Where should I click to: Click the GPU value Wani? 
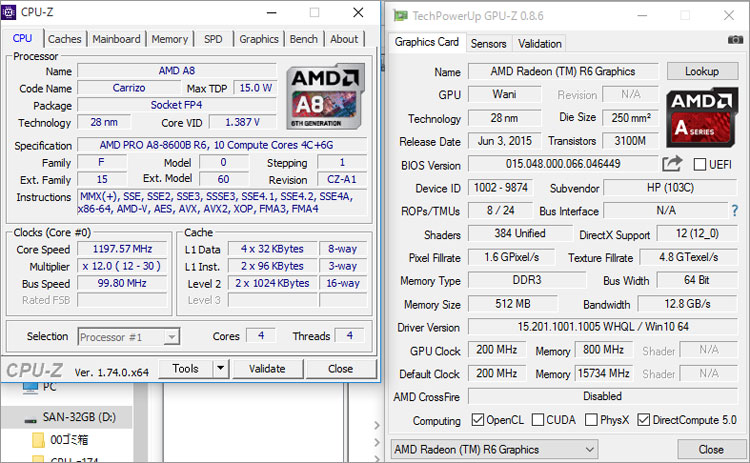(505, 94)
